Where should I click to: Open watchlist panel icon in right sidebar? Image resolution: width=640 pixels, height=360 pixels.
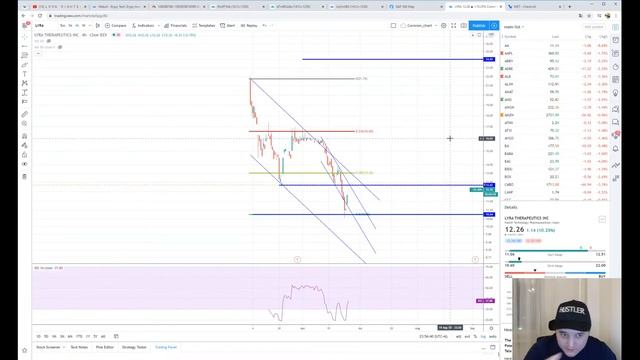616,27
